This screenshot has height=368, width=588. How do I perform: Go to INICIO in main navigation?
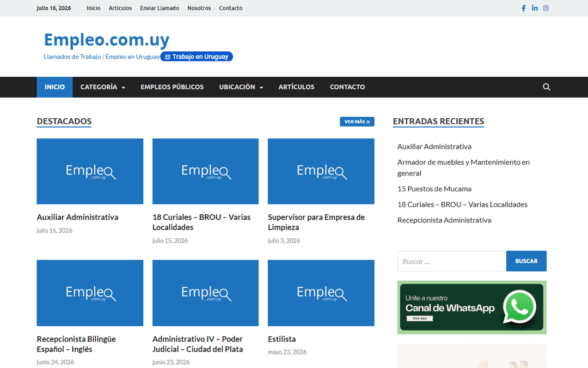(55, 87)
